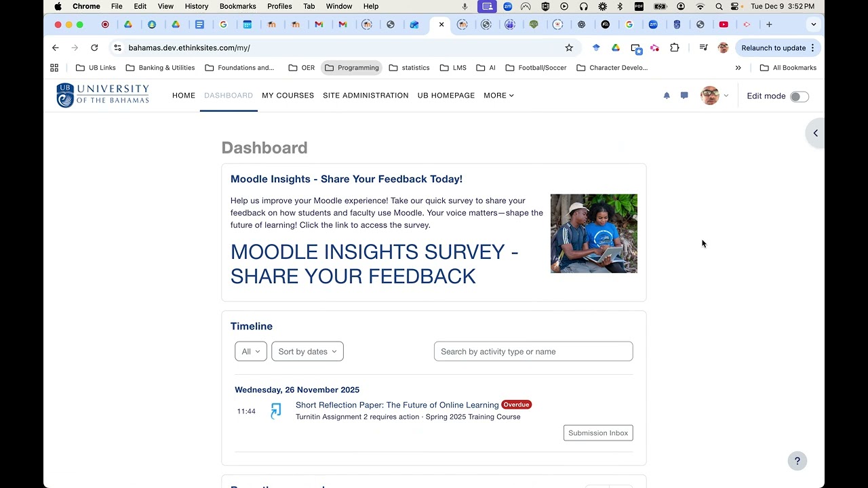Go to HOME navigation item
The height and width of the screenshot is (488, 868).
tap(184, 96)
